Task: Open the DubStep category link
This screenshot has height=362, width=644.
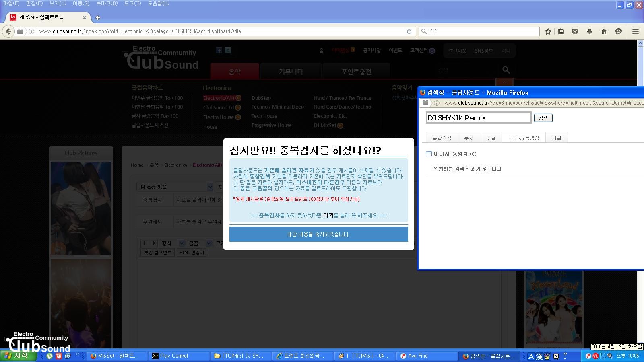Action: tap(261, 98)
